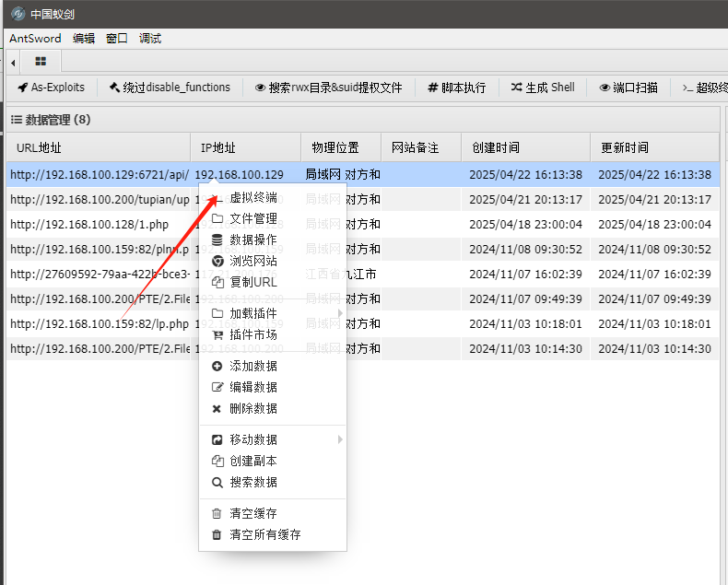Open the 编辑 menu

point(84,39)
